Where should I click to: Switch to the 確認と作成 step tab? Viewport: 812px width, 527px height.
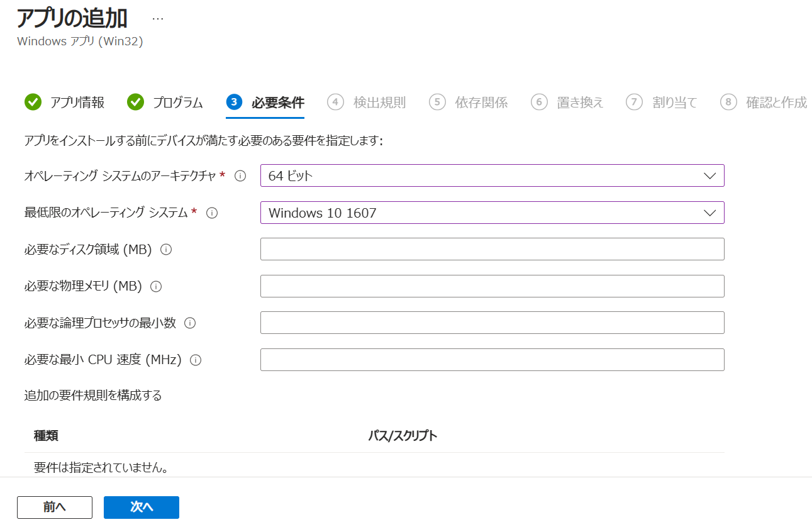(x=764, y=103)
